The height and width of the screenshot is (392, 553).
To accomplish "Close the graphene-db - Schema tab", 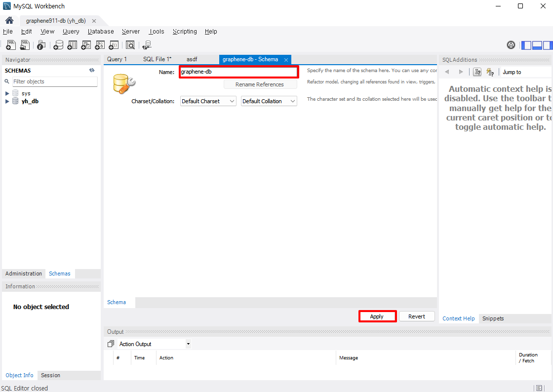I will coord(286,60).
